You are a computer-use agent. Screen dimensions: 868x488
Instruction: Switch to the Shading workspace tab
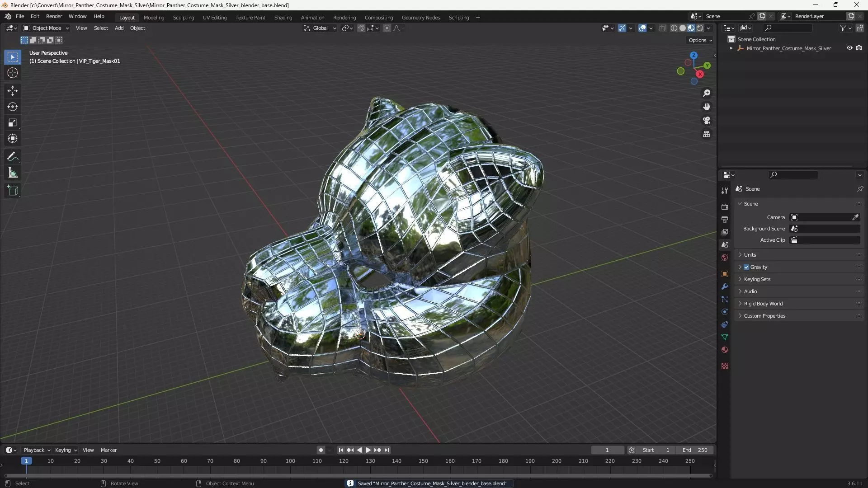[283, 18]
